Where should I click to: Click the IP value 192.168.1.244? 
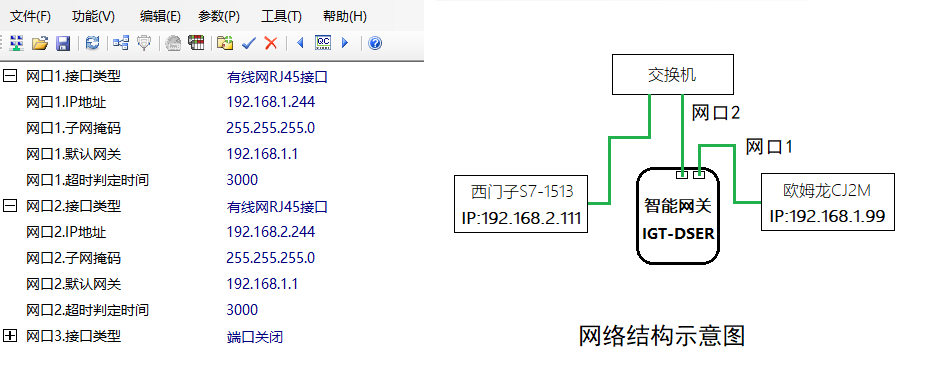pos(271,102)
